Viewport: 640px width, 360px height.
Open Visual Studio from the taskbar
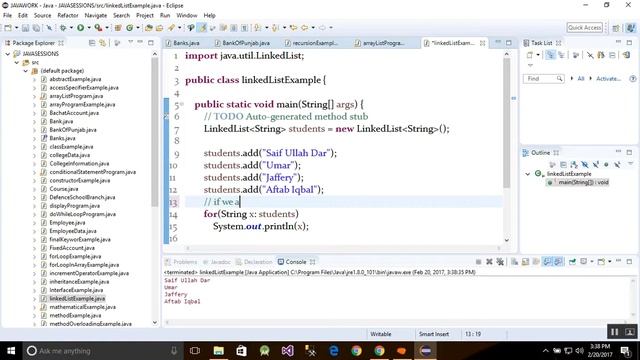(x=287, y=351)
